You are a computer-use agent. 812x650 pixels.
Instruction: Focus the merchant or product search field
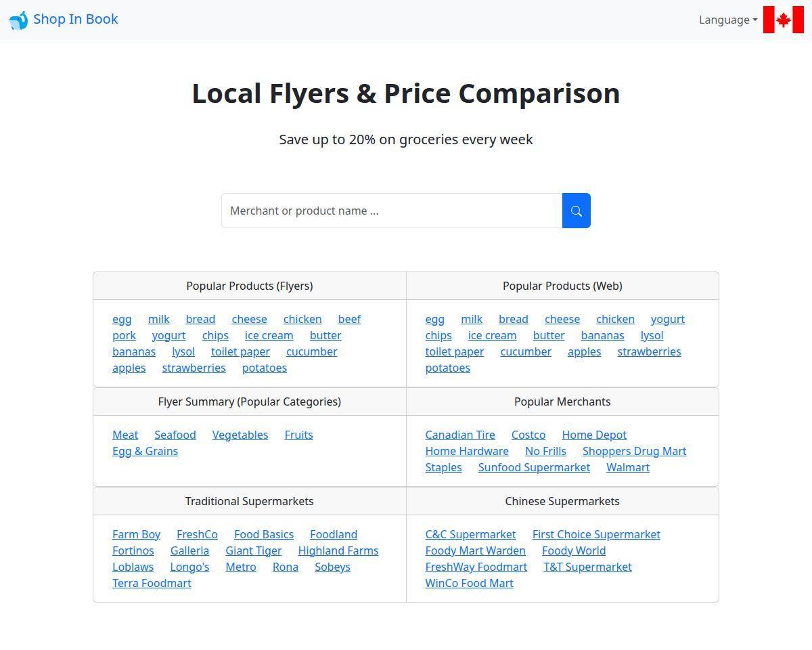(x=392, y=211)
